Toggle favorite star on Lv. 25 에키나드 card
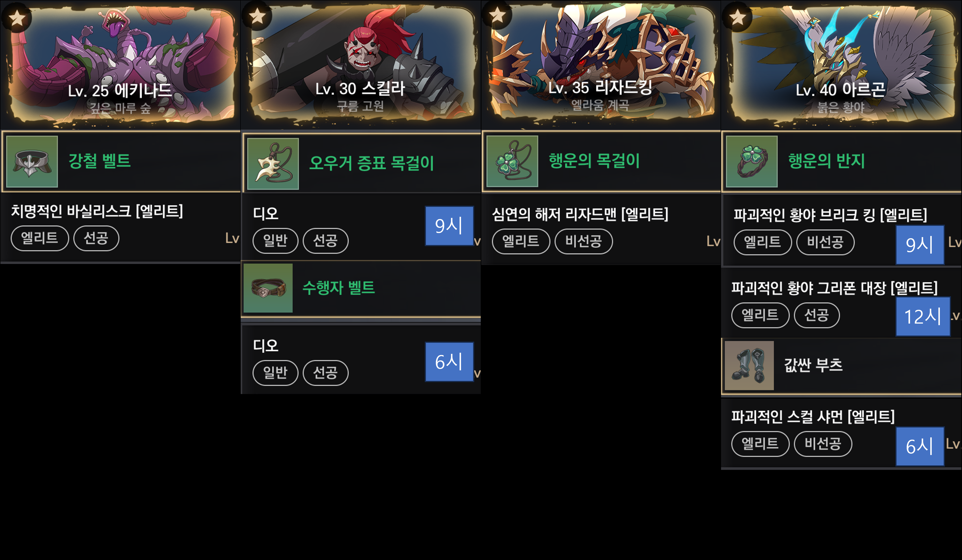962x560 pixels. [17, 18]
